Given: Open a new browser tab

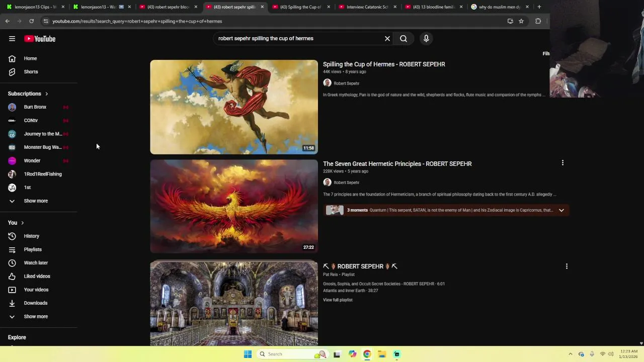Looking at the screenshot, I should coord(539,7).
